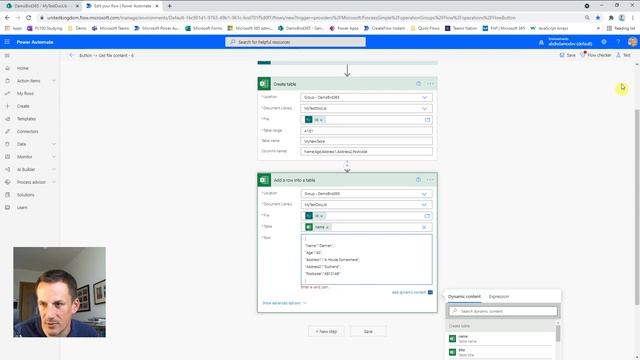
Task: Click the Templates sidebar icon
Action: coord(7,119)
